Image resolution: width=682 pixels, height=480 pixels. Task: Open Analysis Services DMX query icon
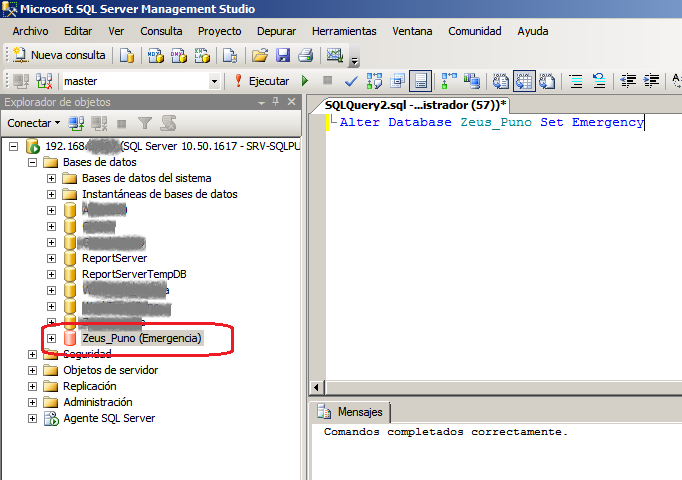pos(178,56)
